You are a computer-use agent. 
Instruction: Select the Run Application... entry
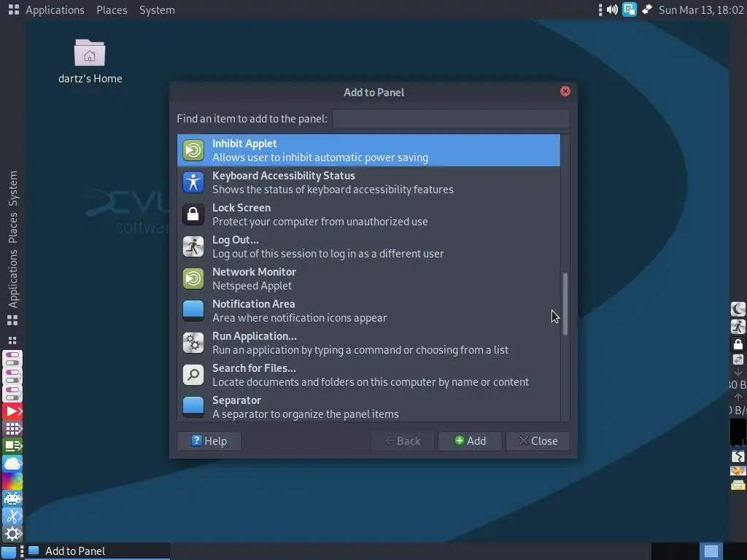pos(368,343)
